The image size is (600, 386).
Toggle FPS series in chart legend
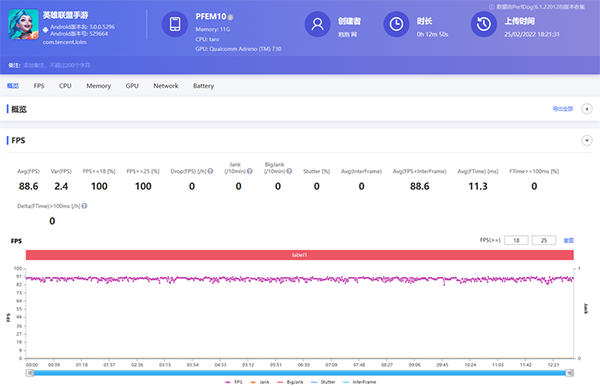pyautogui.click(x=234, y=382)
